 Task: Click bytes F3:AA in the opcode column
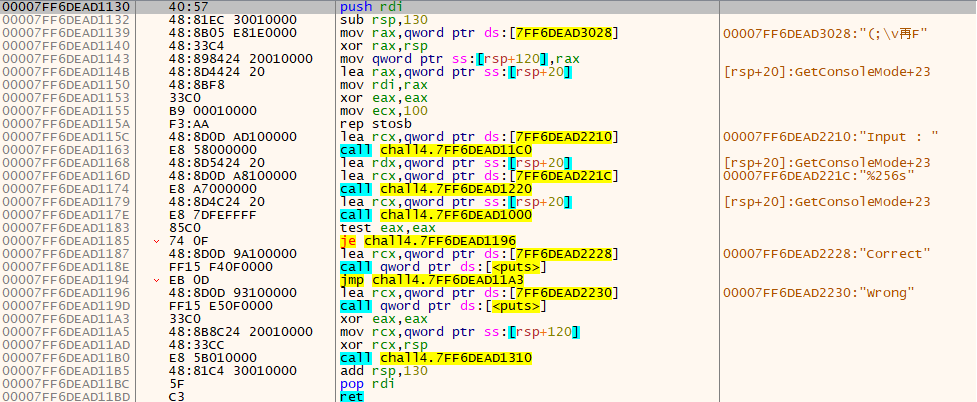click(x=187, y=124)
